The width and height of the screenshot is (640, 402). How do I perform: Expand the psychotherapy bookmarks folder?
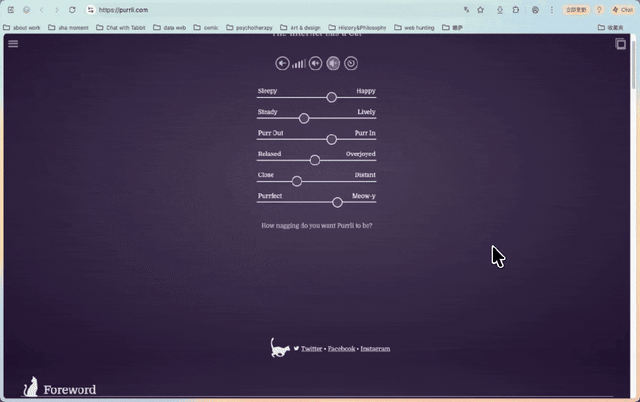[x=249, y=27]
